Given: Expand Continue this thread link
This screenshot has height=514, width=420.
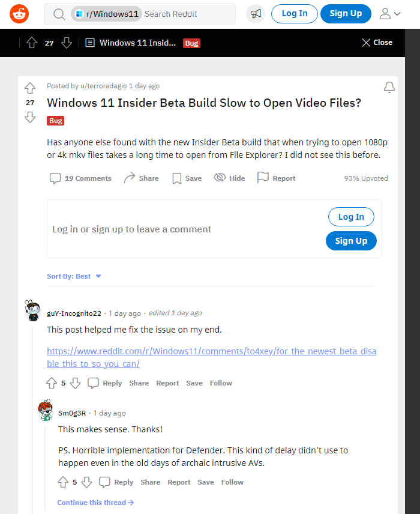Looking at the screenshot, I should click(95, 503).
